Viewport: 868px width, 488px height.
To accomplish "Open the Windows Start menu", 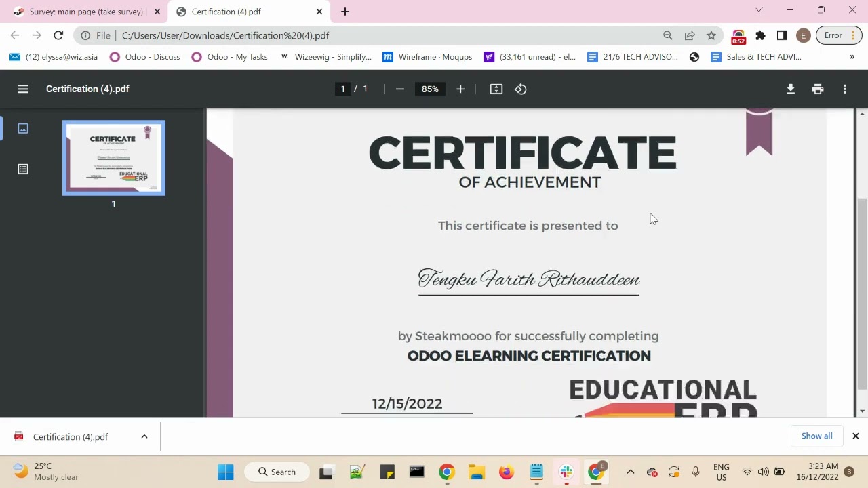I will (x=226, y=472).
